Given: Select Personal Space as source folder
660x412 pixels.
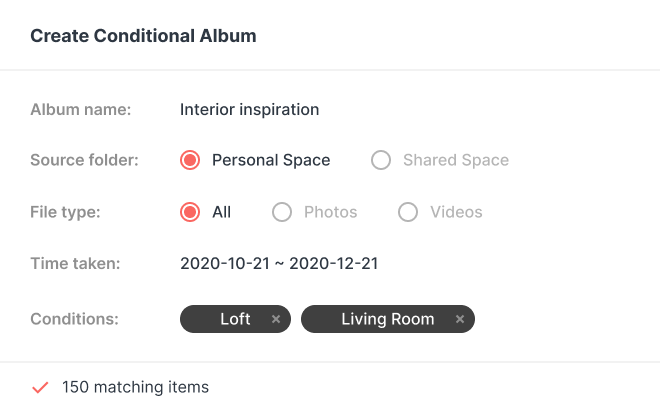Looking at the screenshot, I should click(x=190, y=160).
